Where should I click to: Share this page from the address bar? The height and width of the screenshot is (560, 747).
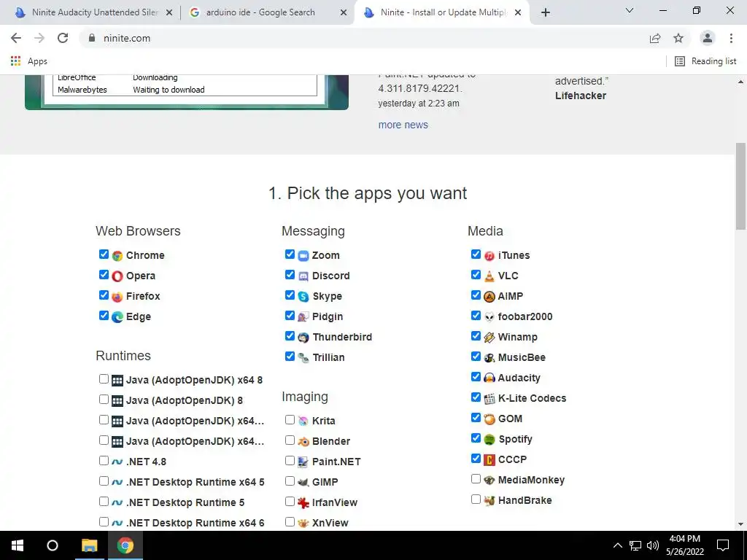655,38
